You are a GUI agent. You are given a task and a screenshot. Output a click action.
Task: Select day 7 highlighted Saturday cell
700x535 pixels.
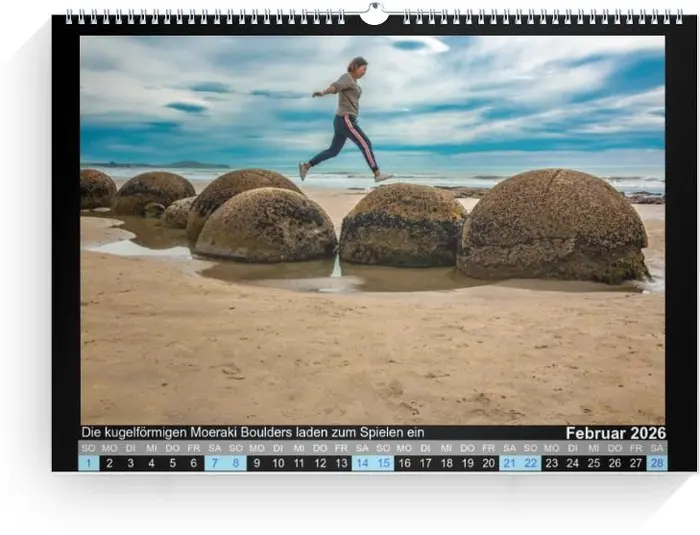coord(215,463)
